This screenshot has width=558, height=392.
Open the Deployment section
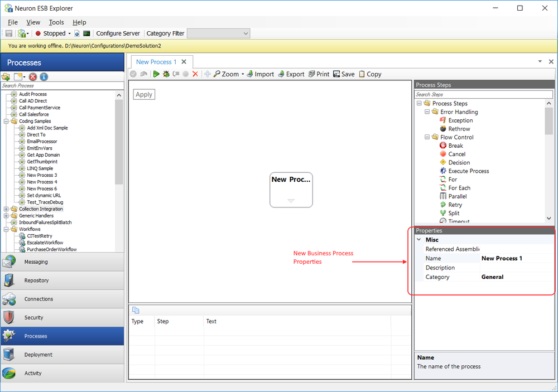point(62,355)
